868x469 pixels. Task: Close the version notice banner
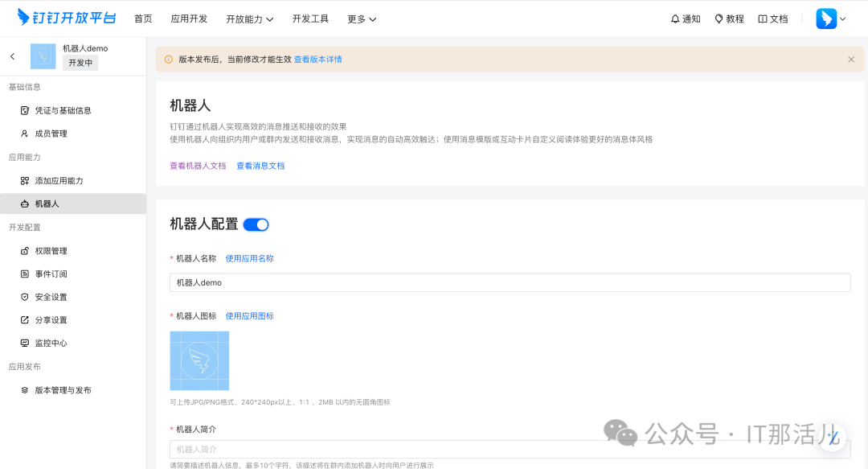(x=851, y=60)
